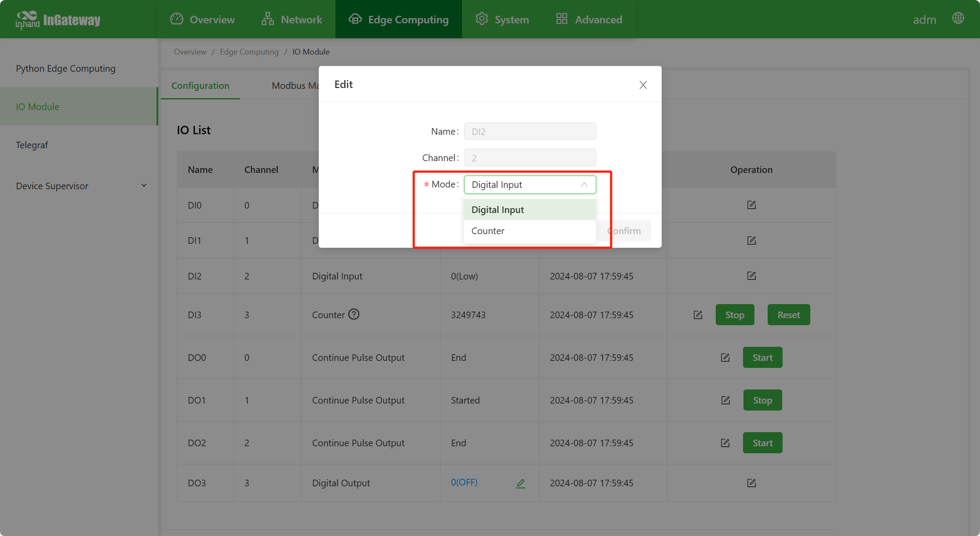The height and width of the screenshot is (536, 980).
Task: Open the edit icon for DO0 row
Action: pyautogui.click(x=725, y=358)
